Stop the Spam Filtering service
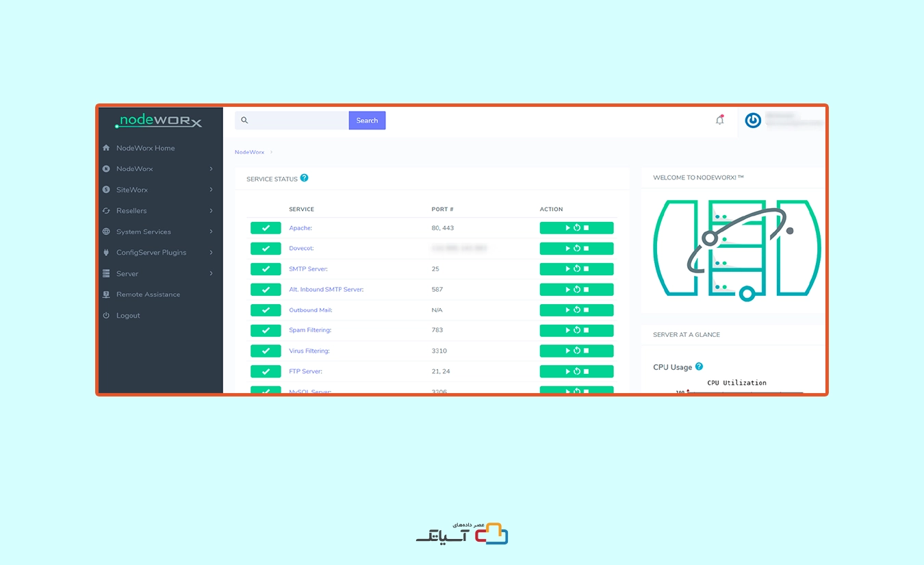The image size is (924, 565). (x=587, y=330)
